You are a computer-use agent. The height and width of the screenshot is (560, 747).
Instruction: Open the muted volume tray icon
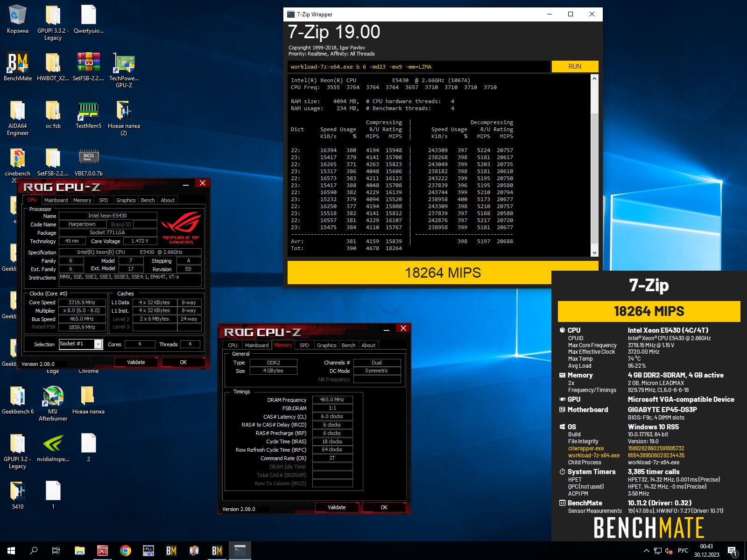point(669,551)
